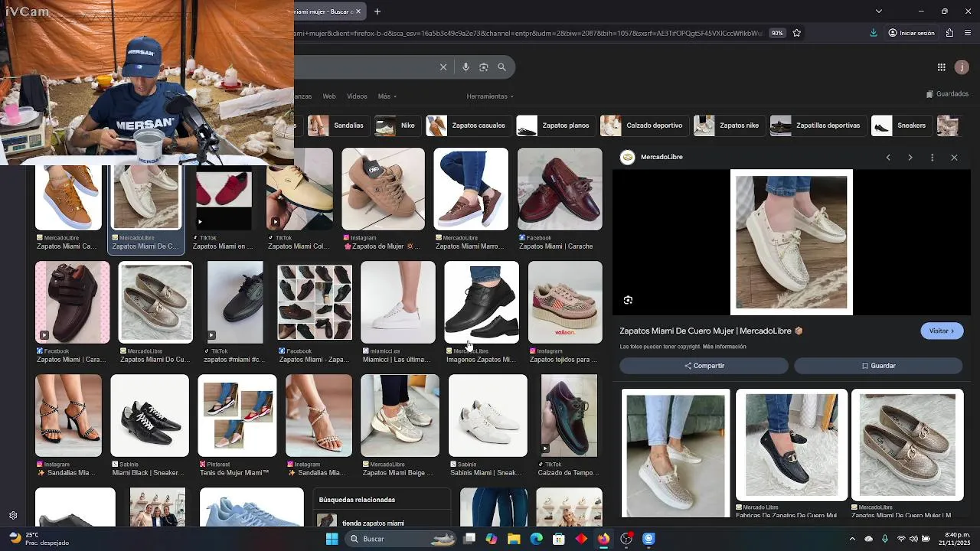
Task: Open the preview panel more options menu
Action: point(932,158)
